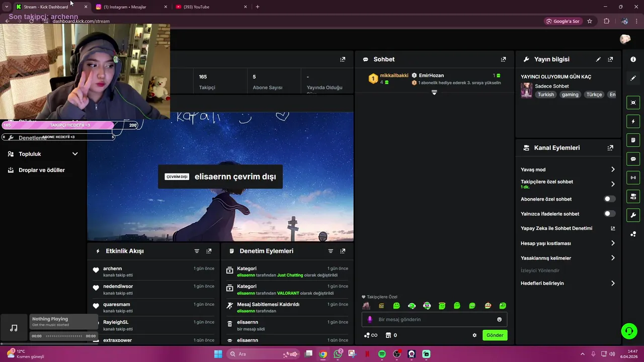Expand the Topluluk sidebar section
Screen dimensions: 644x362
(x=43, y=154)
